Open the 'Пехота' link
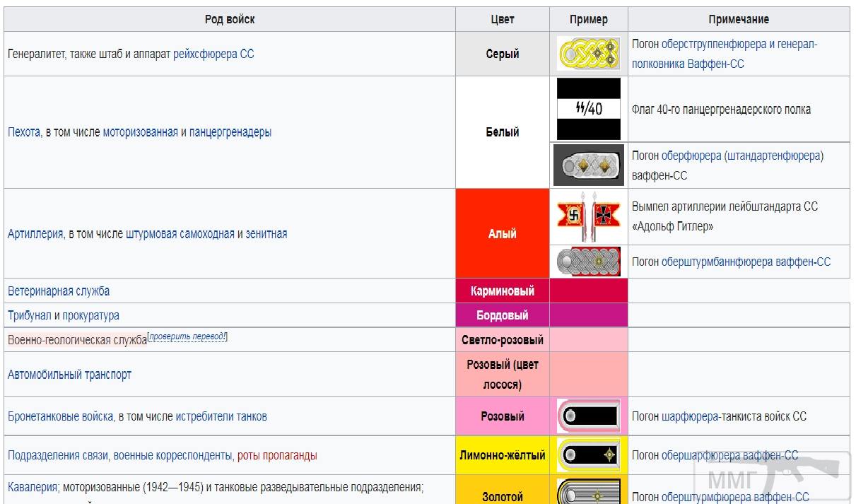856x504 pixels. pos(24,132)
